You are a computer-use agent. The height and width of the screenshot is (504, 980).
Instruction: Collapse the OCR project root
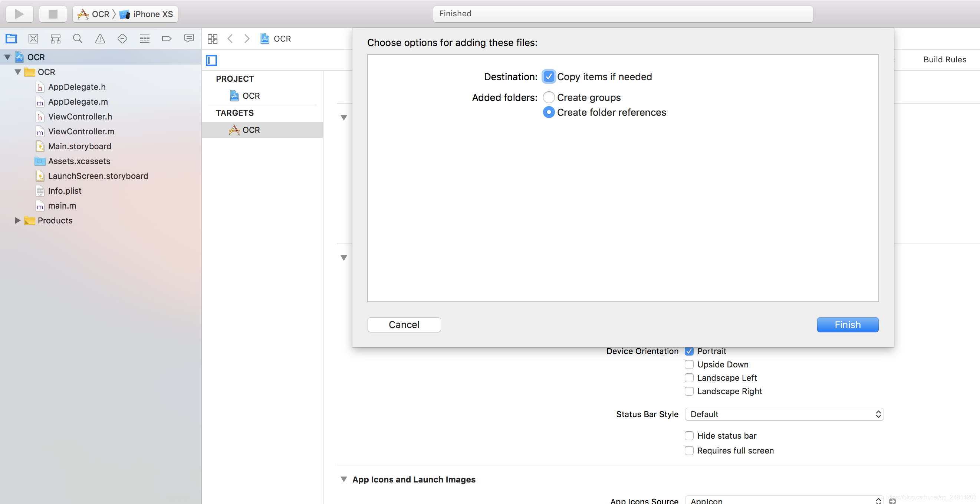[x=7, y=57]
